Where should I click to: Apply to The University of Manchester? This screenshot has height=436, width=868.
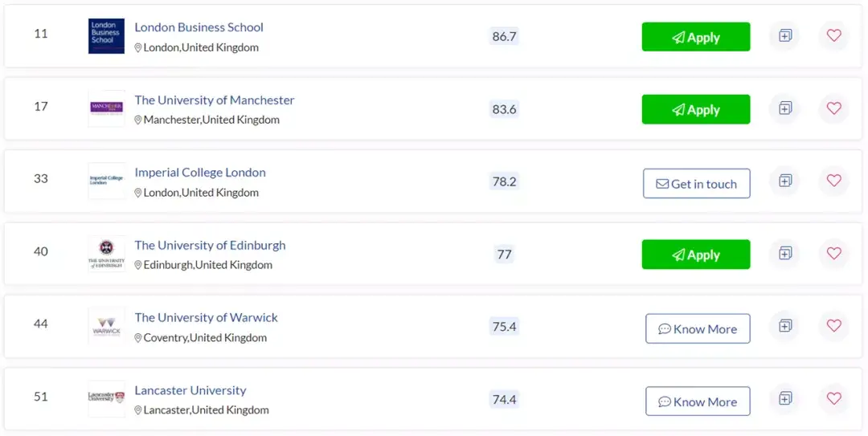(x=696, y=109)
